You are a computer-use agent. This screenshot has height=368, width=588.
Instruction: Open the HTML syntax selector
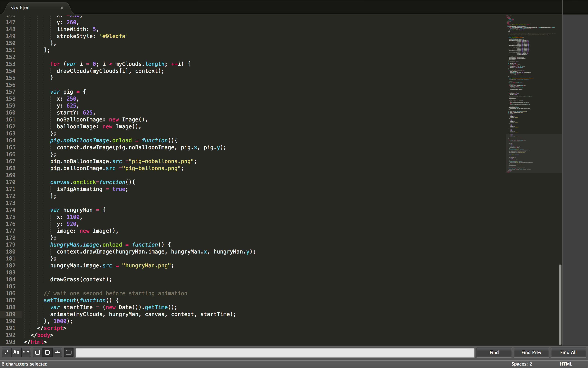566,364
